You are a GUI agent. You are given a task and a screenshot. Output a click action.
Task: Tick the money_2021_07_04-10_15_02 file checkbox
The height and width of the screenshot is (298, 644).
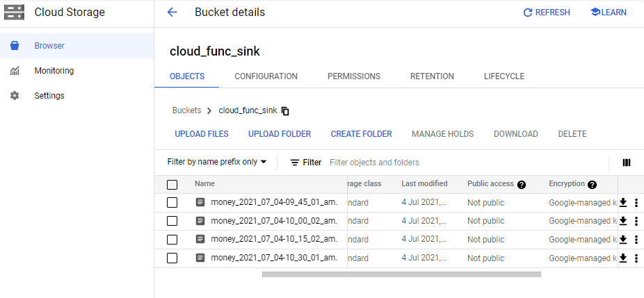click(172, 240)
